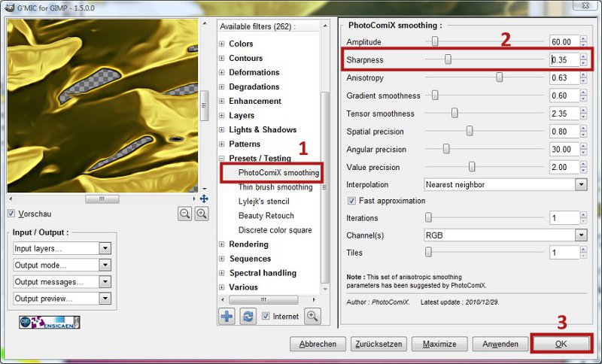Open the Interpolation dropdown
The image size is (602, 364).
click(x=505, y=184)
